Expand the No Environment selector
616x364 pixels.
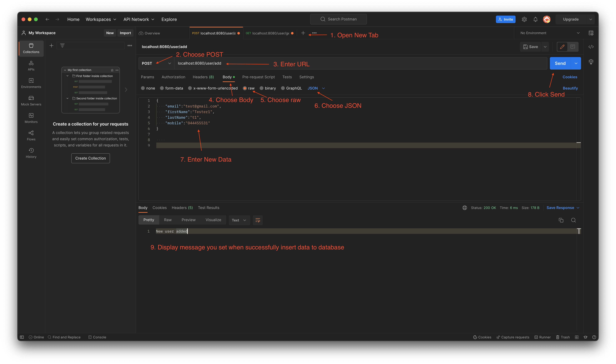tap(549, 33)
